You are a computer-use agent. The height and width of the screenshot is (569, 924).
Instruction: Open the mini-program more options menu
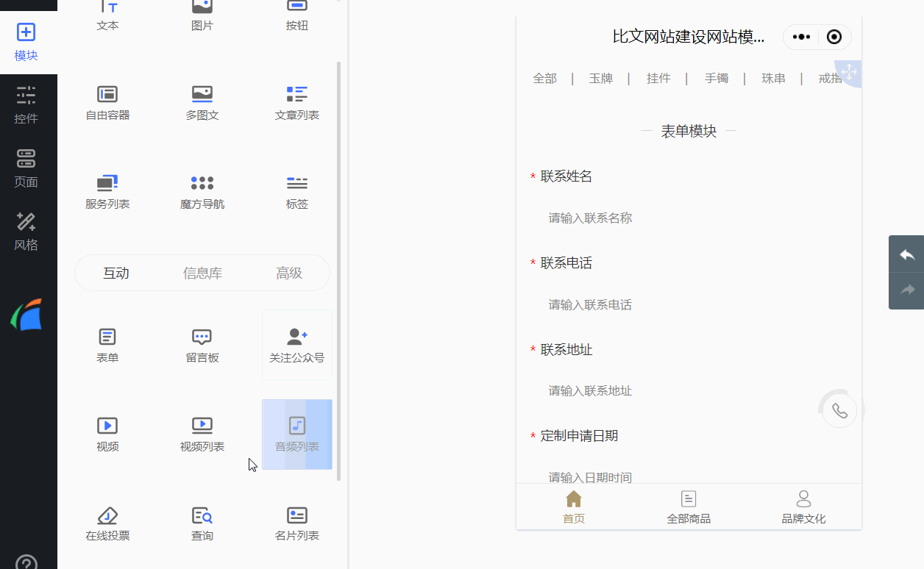point(800,36)
